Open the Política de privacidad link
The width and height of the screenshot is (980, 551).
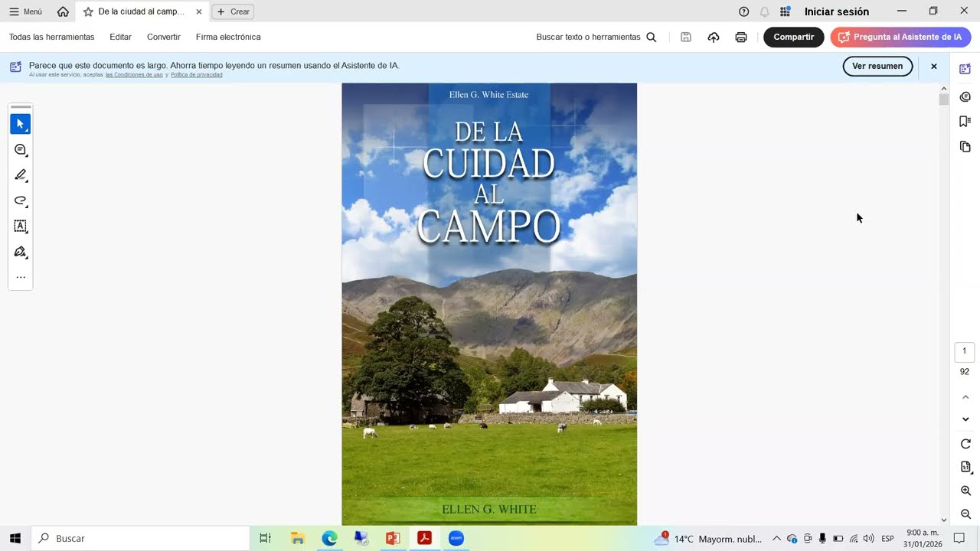197,75
